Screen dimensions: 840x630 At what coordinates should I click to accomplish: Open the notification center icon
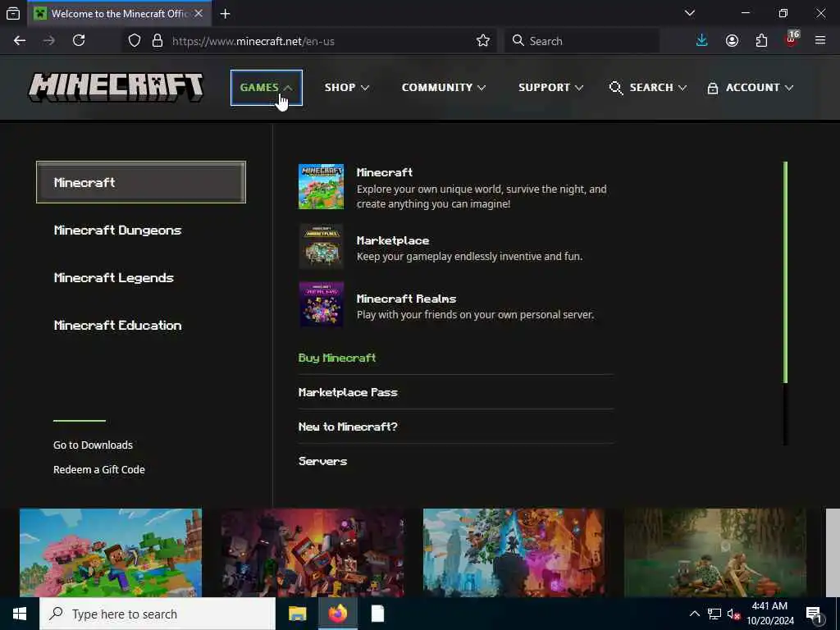coord(815,614)
